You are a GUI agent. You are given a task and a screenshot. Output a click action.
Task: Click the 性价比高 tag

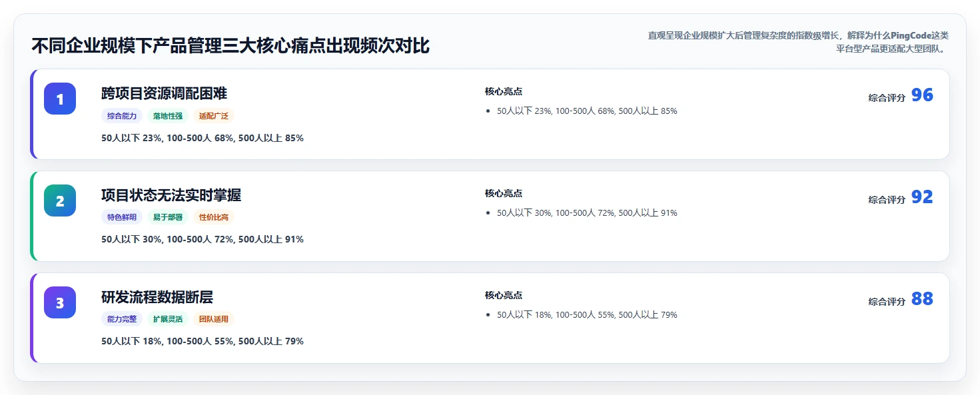click(x=214, y=217)
